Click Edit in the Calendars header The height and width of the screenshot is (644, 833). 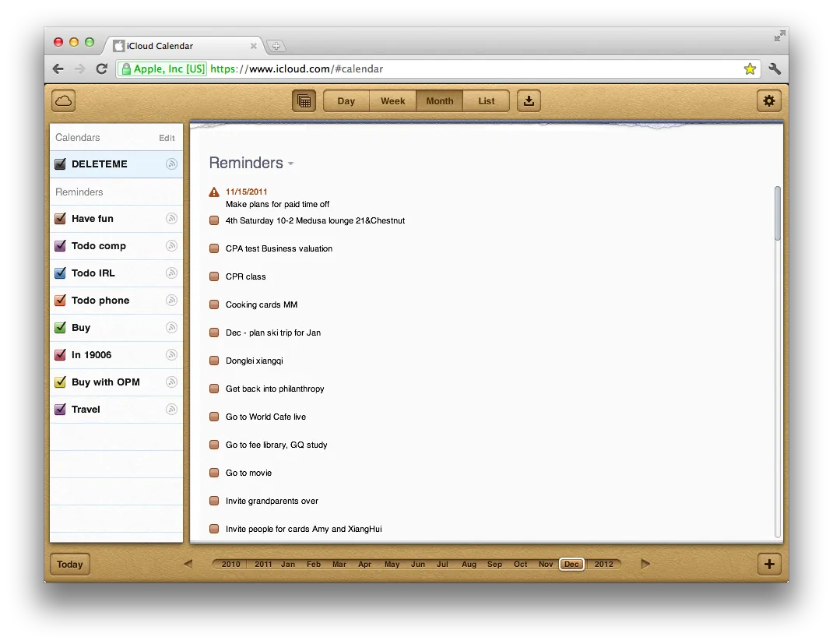pos(167,138)
